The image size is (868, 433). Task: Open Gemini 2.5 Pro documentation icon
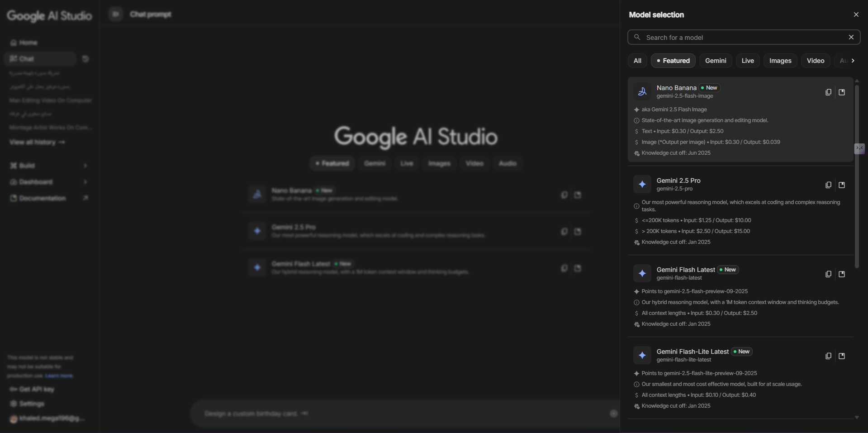(x=842, y=185)
